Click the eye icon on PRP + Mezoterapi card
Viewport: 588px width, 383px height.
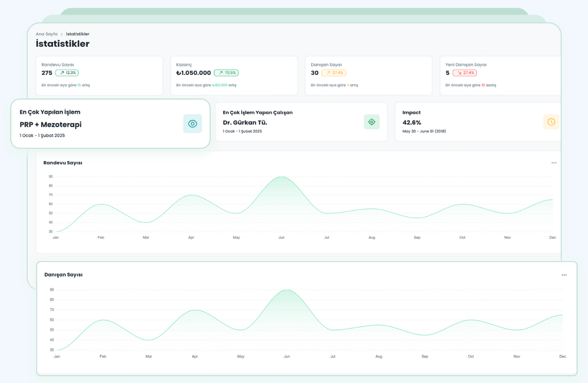(192, 124)
